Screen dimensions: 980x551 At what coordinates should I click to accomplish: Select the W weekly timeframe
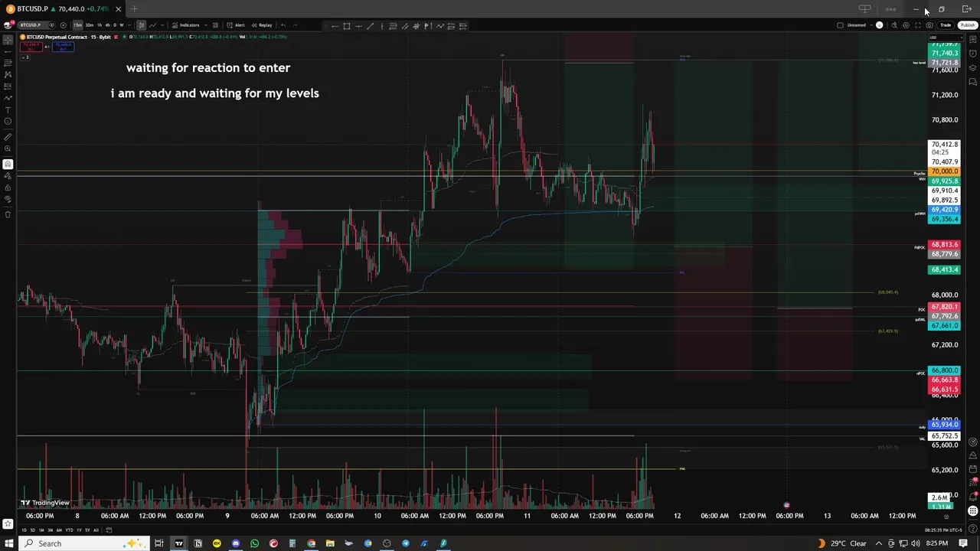[121, 25]
